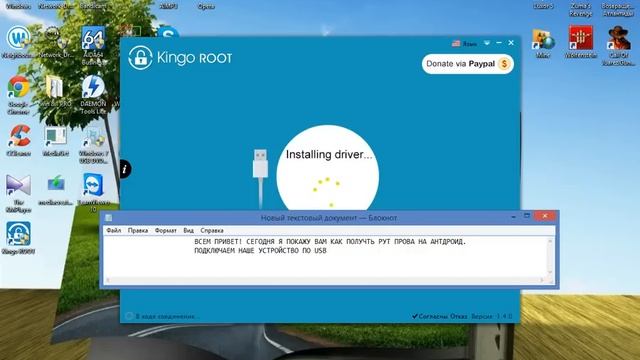Open the Kingo ROOT title bar dropdown arrow
640x360 pixels.
tap(487, 43)
